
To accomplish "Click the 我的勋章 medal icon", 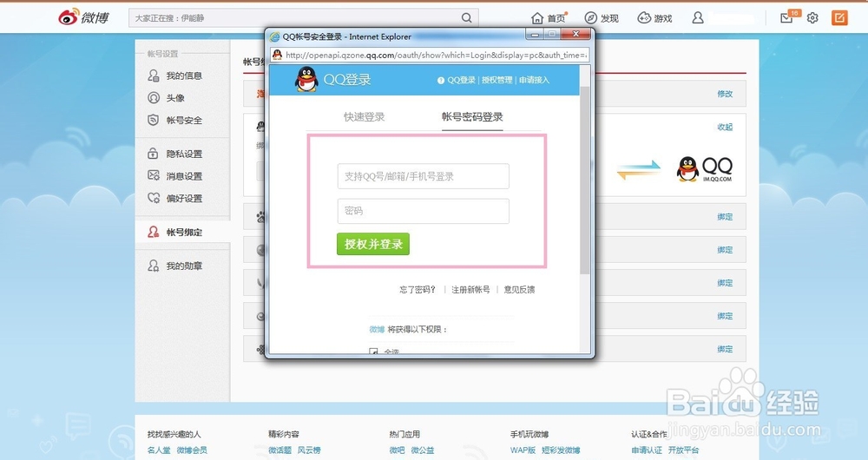I will 154,266.
